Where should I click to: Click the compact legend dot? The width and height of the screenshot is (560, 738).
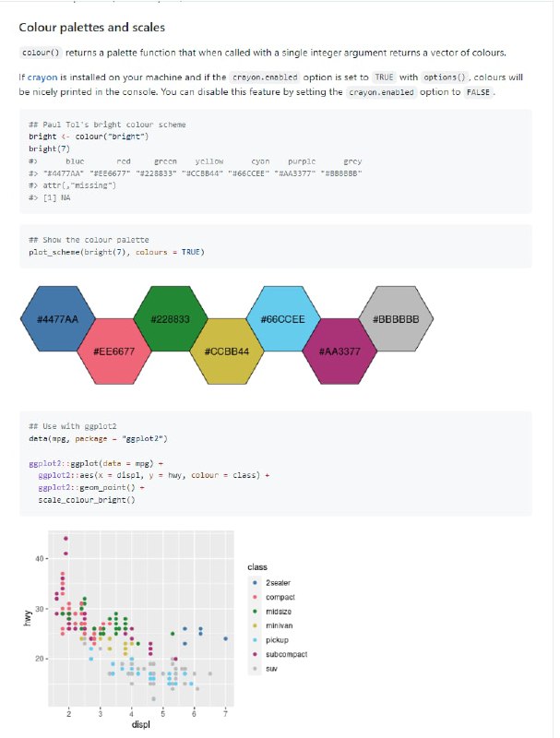[x=254, y=598]
